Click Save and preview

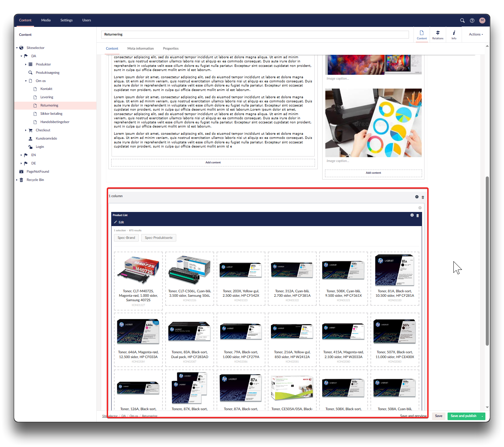click(413, 416)
